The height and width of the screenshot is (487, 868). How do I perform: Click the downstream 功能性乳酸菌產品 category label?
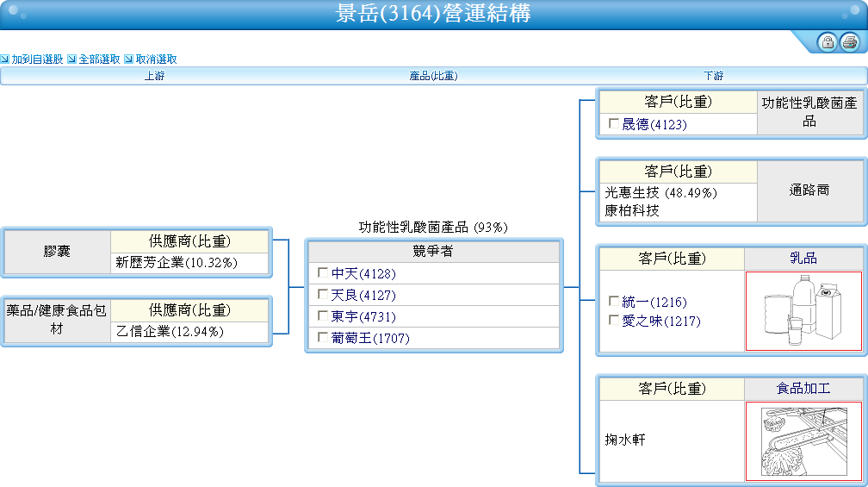coord(809,112)
